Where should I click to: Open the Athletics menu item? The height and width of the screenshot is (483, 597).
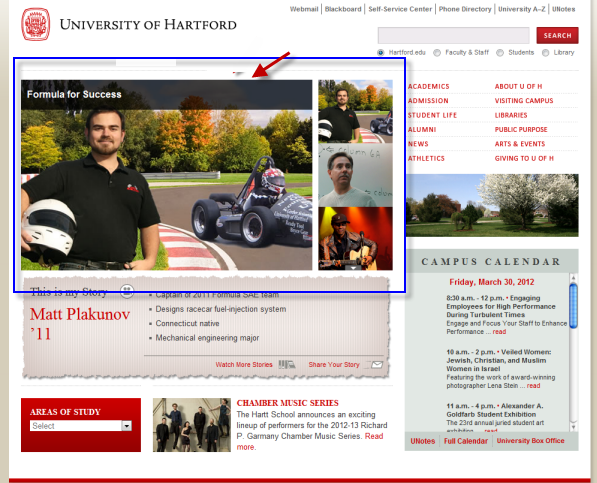(426, 158)
